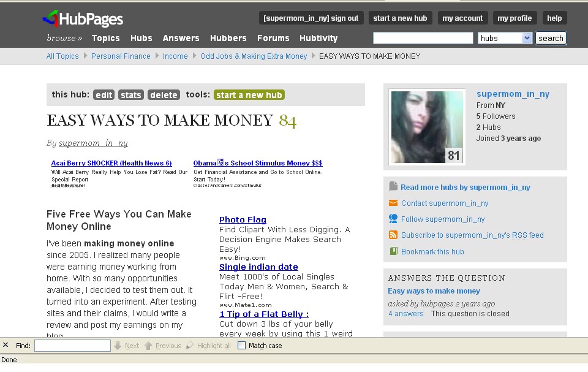The height and width of the screenshot is (372, 588).
Task: Click supermom_in_ny name in profile box
Action: 513,94
